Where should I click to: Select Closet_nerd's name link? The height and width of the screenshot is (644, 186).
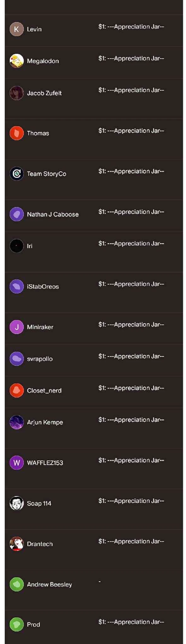pyautogui.click(x=44, y=391)
